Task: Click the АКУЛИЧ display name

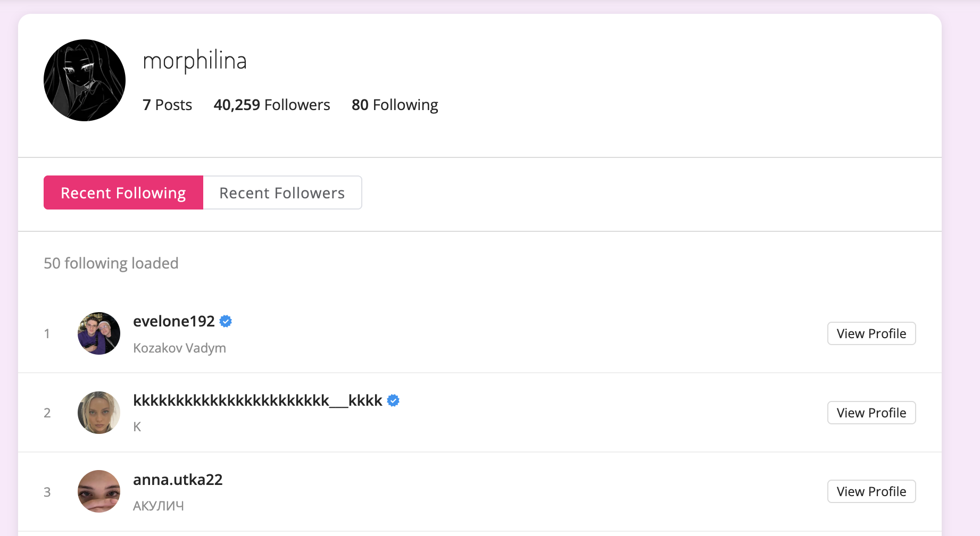Action: (159, 506)
